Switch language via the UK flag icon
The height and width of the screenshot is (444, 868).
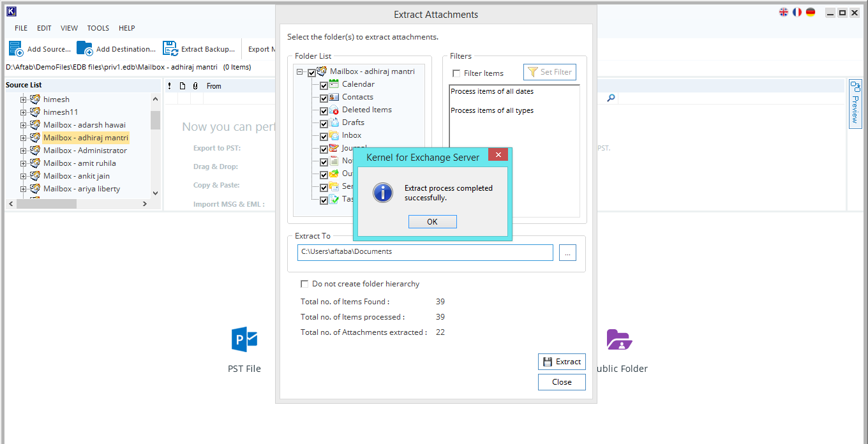[x=784, y=12]
